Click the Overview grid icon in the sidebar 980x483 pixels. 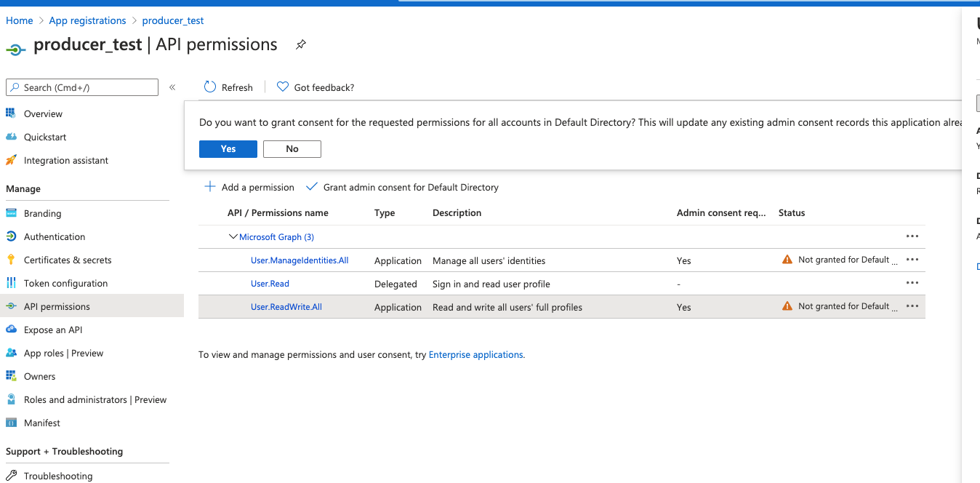(x=11, y=113)
